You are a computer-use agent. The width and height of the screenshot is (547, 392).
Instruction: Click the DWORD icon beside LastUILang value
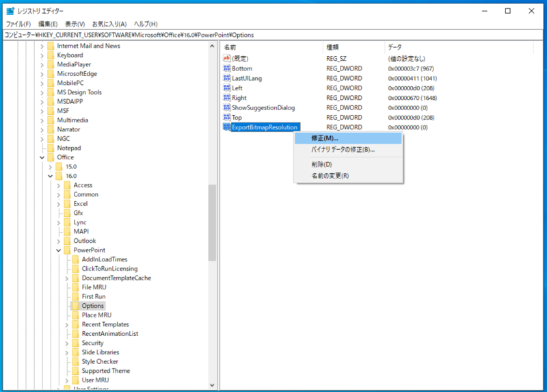[227, 78]
